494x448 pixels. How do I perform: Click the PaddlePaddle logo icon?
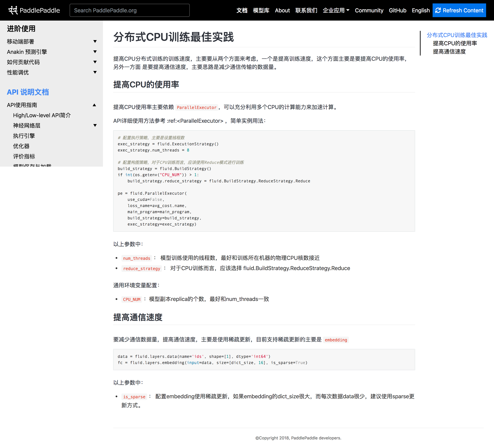pos(13,10)
